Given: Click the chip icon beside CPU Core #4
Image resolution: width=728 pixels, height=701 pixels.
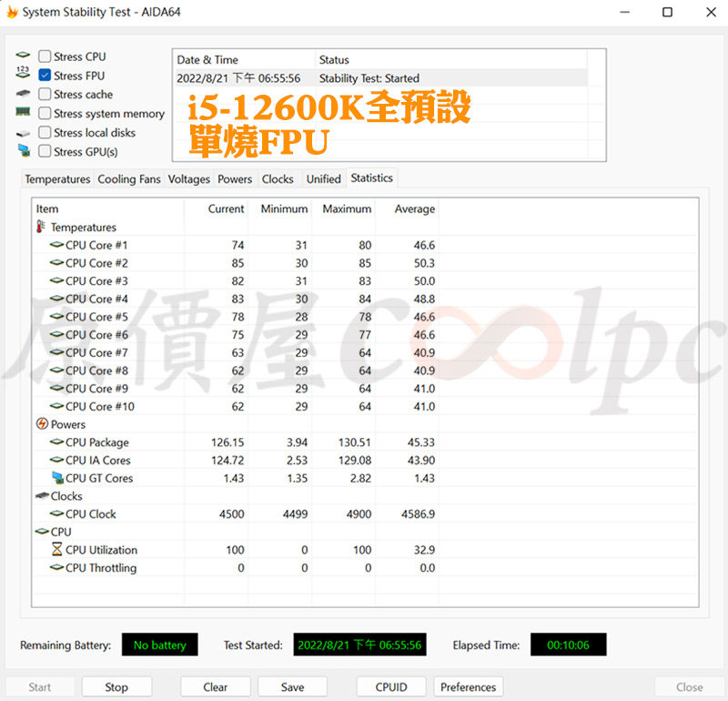Looking at the screenshot, I should click(56, 299).
